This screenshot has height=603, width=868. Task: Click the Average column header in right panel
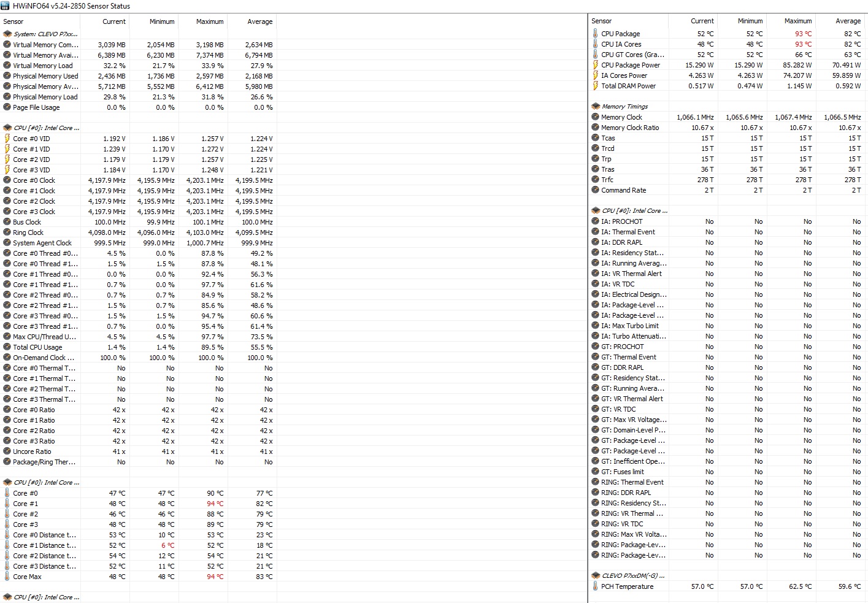(x=848, y=21)
